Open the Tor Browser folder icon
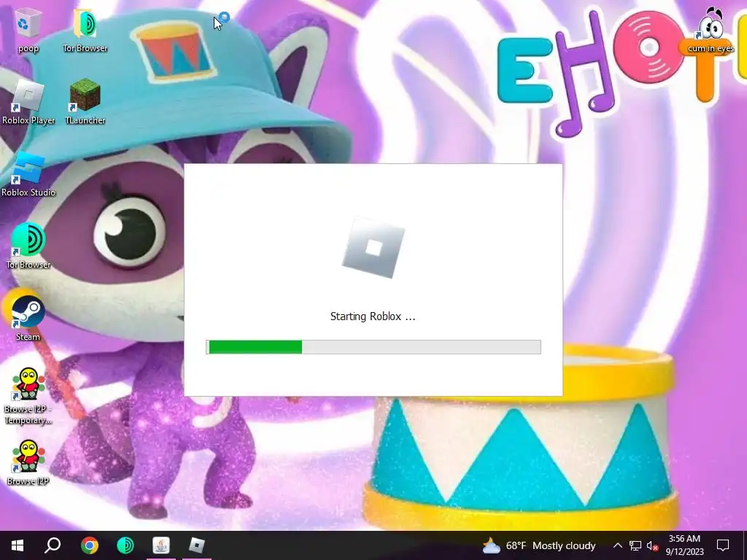Viewport: 747px width, 560px height. click(85, 29)
